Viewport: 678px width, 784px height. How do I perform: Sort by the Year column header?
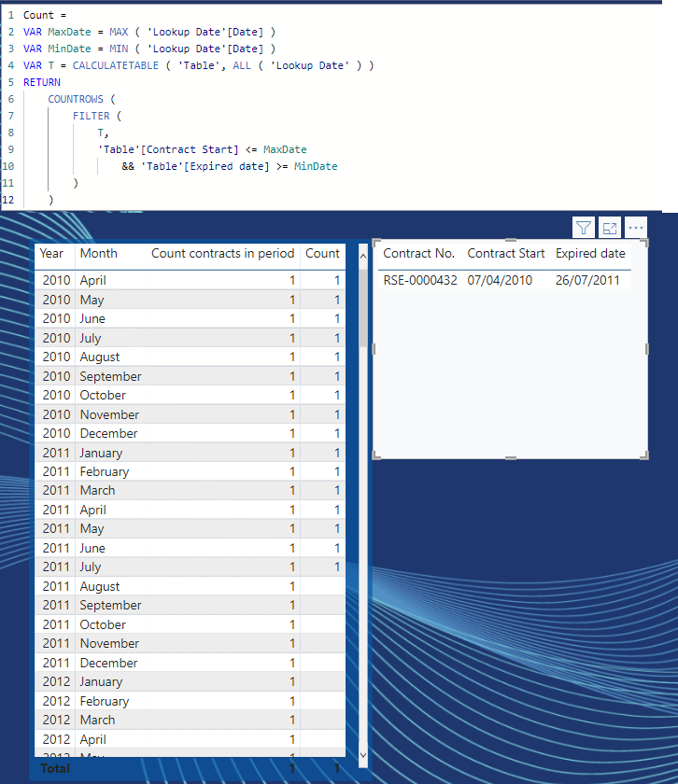point(51,254)
